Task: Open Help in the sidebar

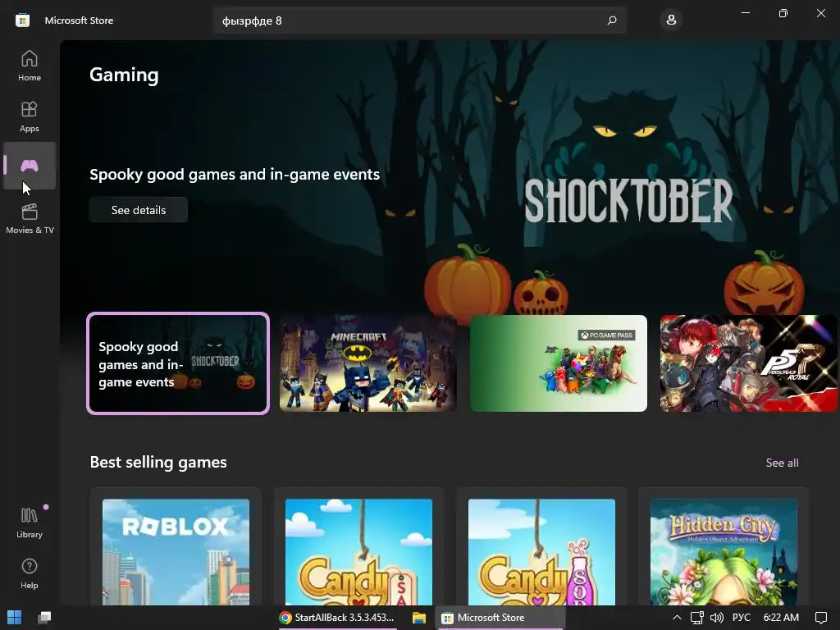Action: click(30, 573)
